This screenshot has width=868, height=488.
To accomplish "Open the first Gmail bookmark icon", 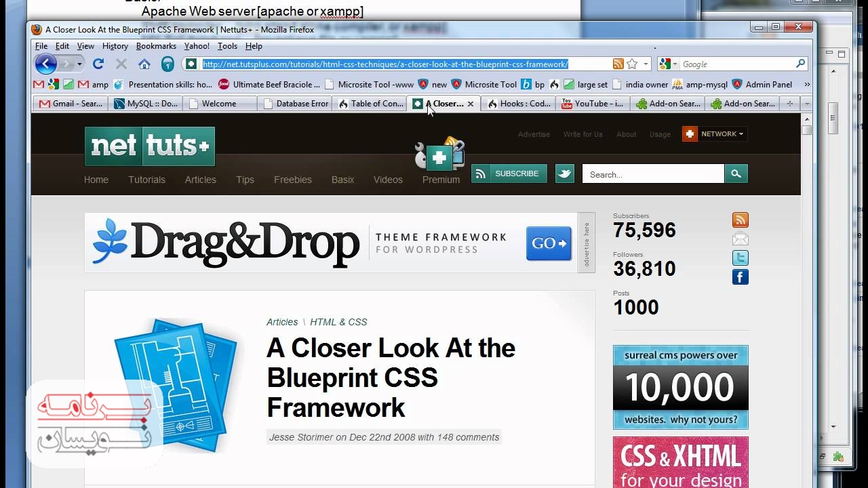I will [39, 85].
